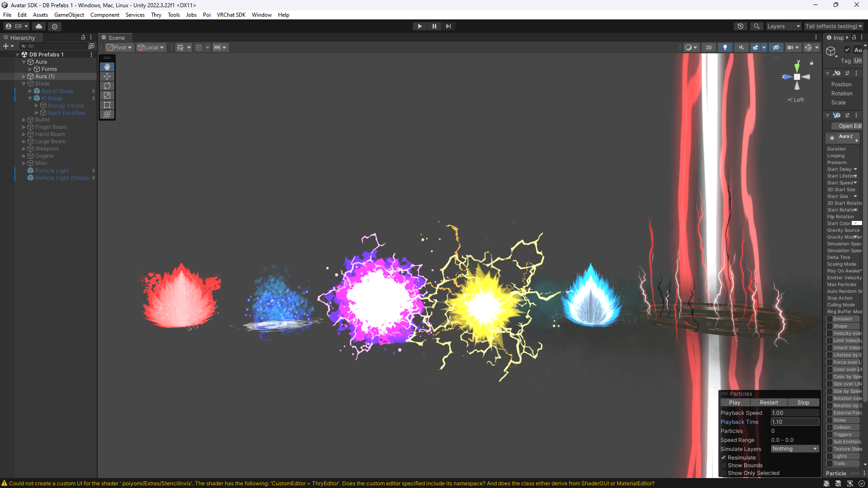Toggle the Resimulate checkbox
The width and height of the screenshot is (868, 488).
click(x=723, y=458)
